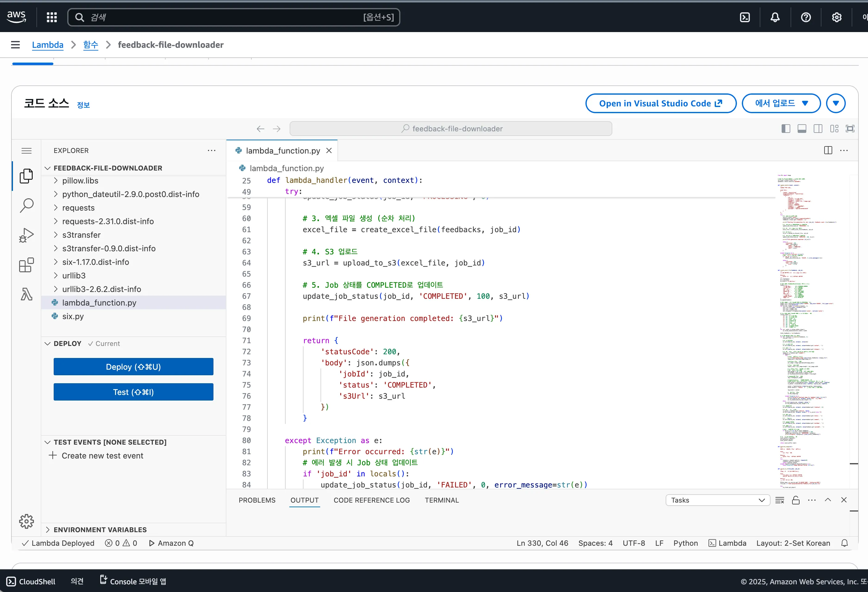Click the feedback-file-downloader command search box
Image resolution: width=868 pixels, height=592 pixels.
click(x=450, y=129)
